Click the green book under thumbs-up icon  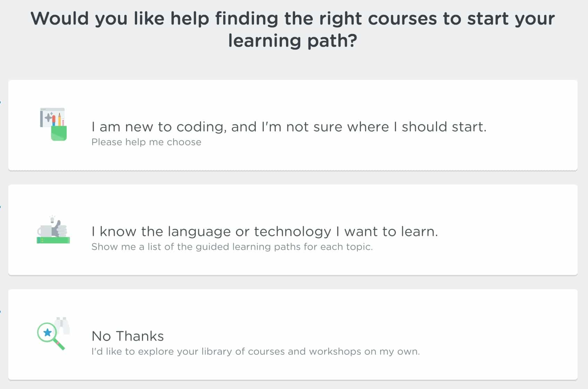tap(53, 240)
